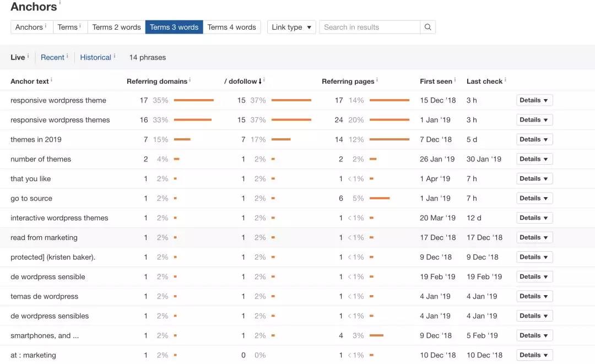Viewport: 595px width, 364px height.
Task: Select the Terms 3 words tab
Action: pos(174,27)
